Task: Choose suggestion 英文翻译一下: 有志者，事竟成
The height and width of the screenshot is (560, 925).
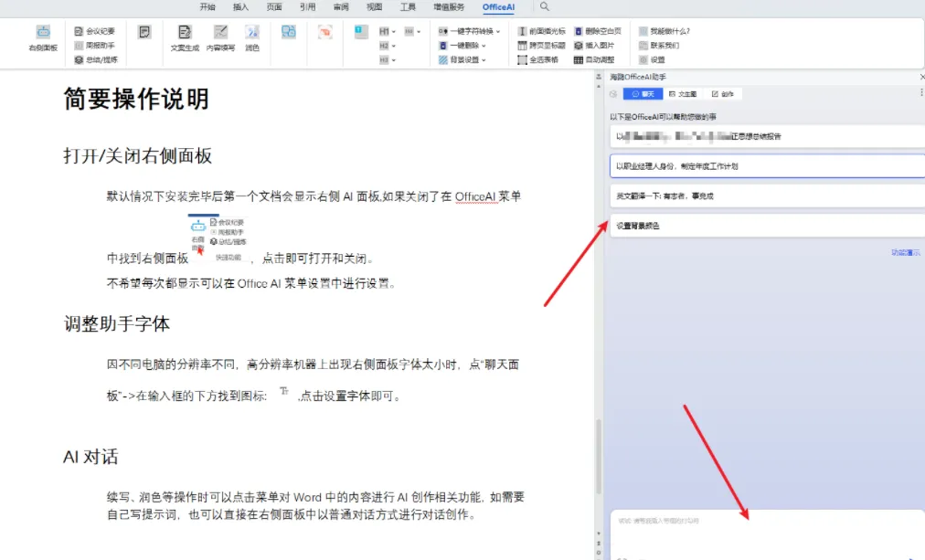Action: point(767,196)
